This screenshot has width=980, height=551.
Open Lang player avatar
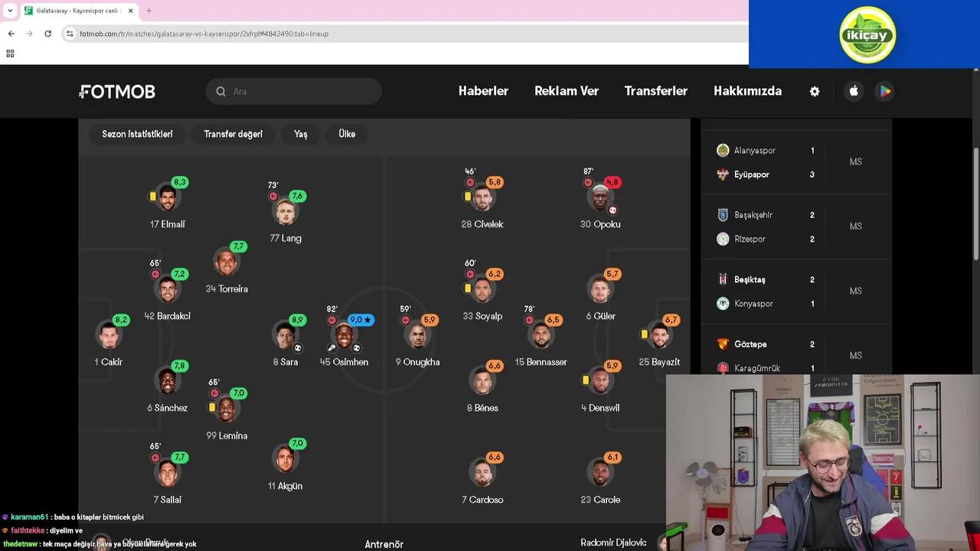[x=286, y=212]
